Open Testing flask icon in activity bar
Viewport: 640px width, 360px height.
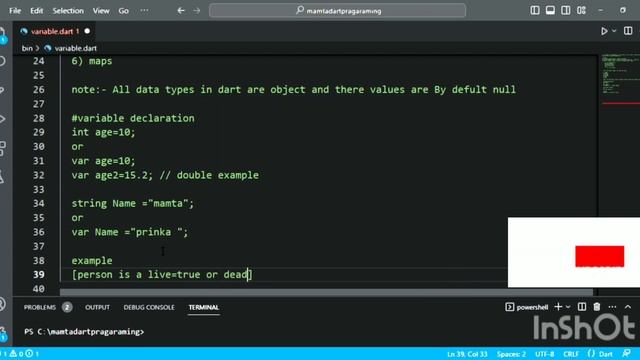click(3, 177)
